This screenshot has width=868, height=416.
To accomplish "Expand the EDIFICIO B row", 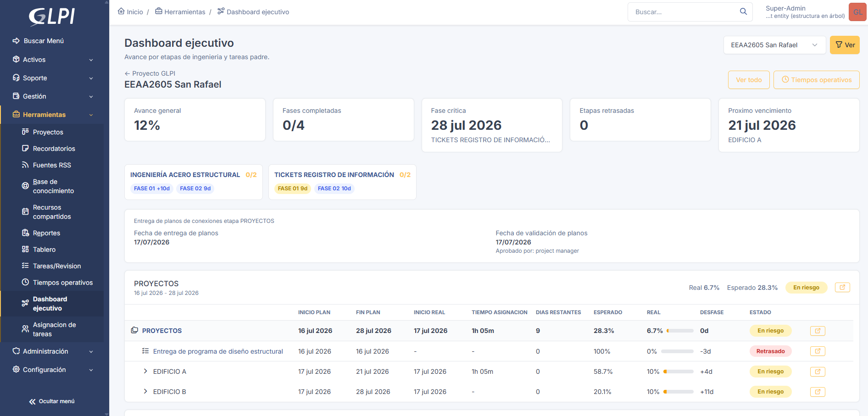I will (145, 391).
